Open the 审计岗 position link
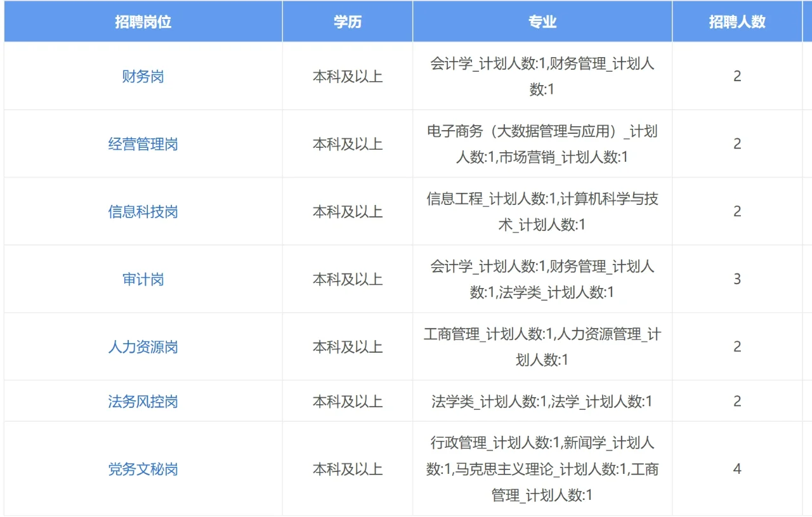 coord(143,279)
